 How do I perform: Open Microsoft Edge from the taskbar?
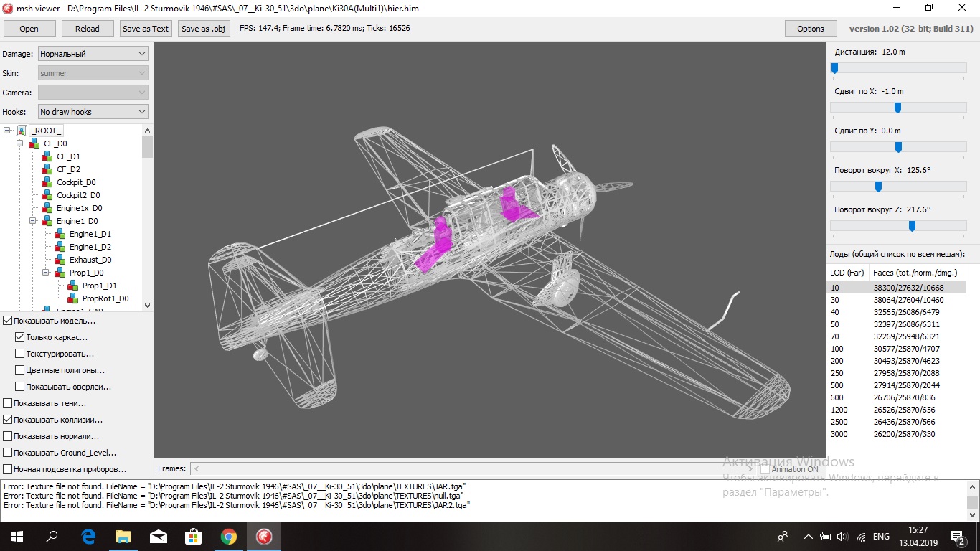pos(89,536)
